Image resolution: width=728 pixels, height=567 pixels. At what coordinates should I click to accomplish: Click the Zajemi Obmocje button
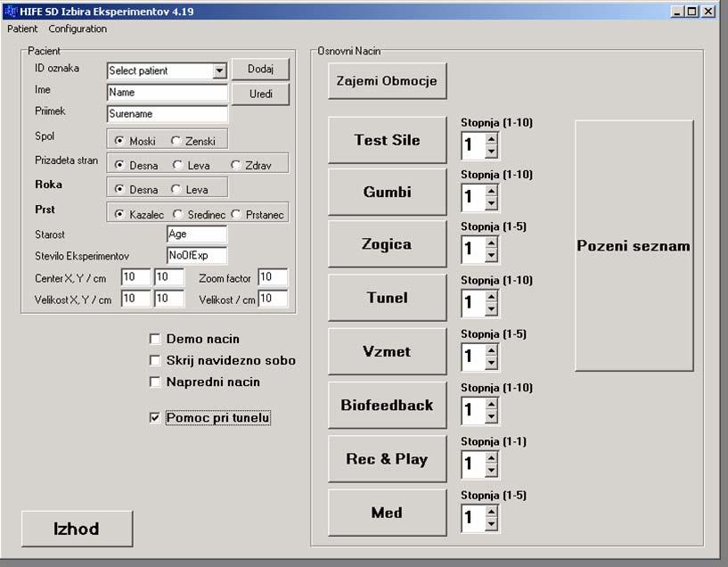(x=388, y=81)
